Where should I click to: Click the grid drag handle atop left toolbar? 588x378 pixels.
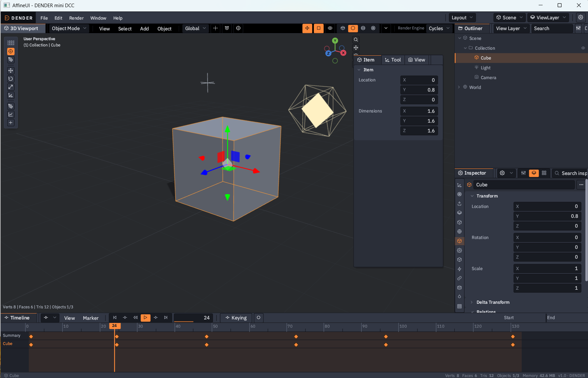11,43
